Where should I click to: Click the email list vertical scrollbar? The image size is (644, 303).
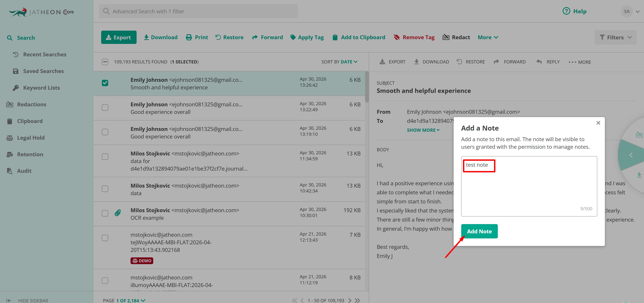[x=367, y=87]
